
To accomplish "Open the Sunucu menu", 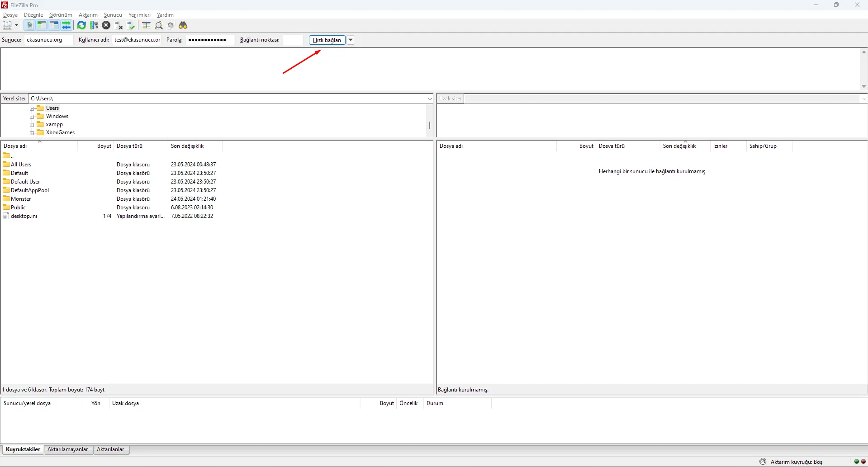I will coord(113,15).
